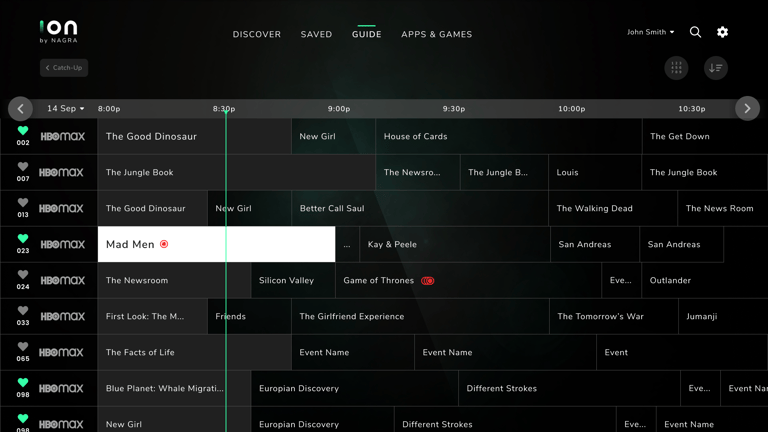Advance the timeline with the right arrow

[747, 109]
